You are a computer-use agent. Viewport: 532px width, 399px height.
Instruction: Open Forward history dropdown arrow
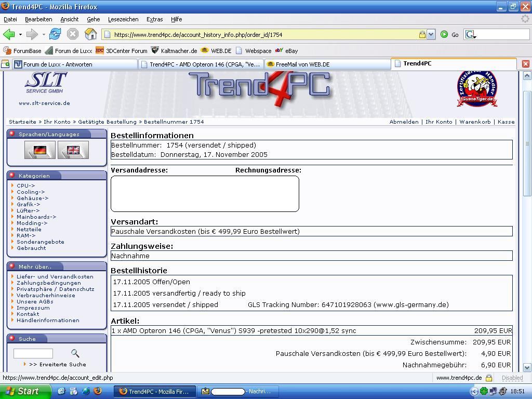tap(44, 35)
